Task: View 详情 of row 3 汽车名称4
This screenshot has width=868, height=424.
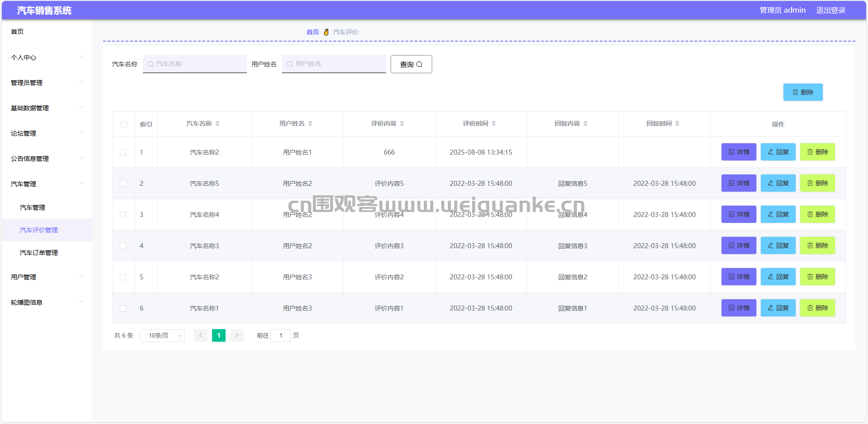Action: coord(739,214)
